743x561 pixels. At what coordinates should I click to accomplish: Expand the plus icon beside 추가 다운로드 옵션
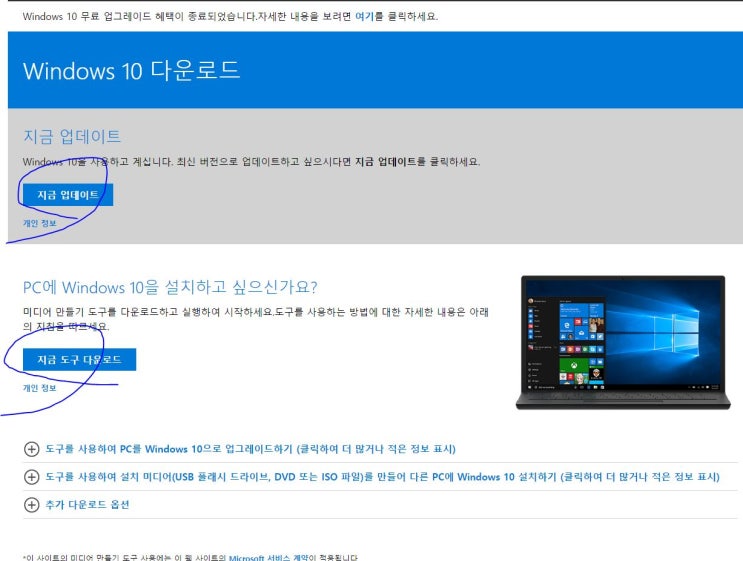[x=31, y=505]
